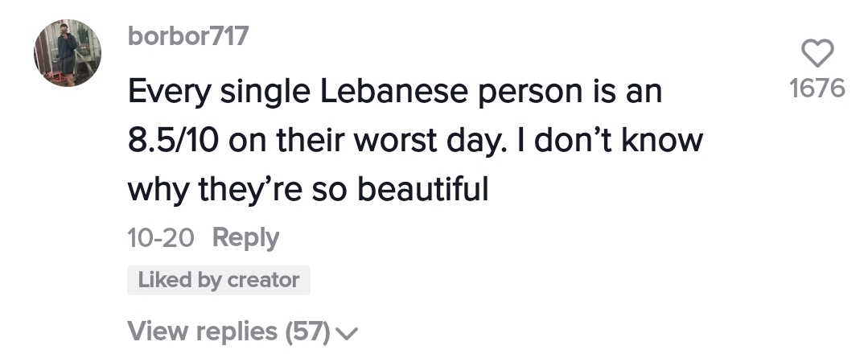Image resolution: width=868 pixels, height=358 pixels.
Task: Like the comment with the heart icon
Action: [817, 53]
